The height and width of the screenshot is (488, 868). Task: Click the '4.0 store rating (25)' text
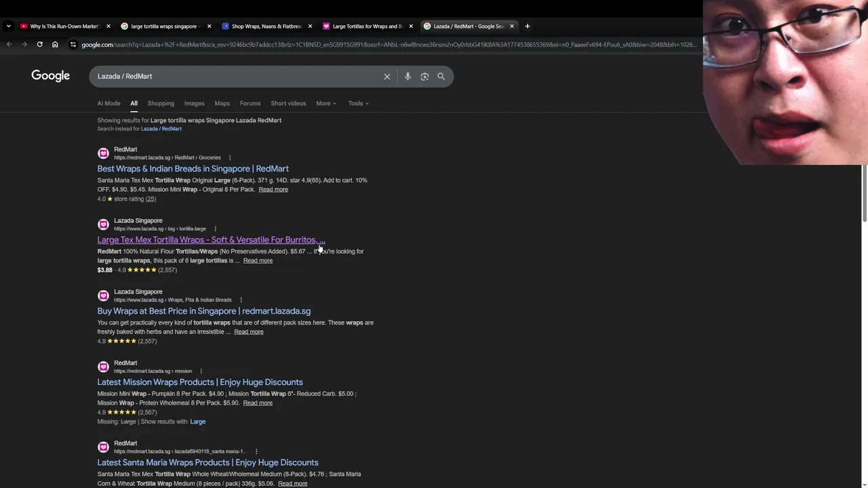pos(127,199)
